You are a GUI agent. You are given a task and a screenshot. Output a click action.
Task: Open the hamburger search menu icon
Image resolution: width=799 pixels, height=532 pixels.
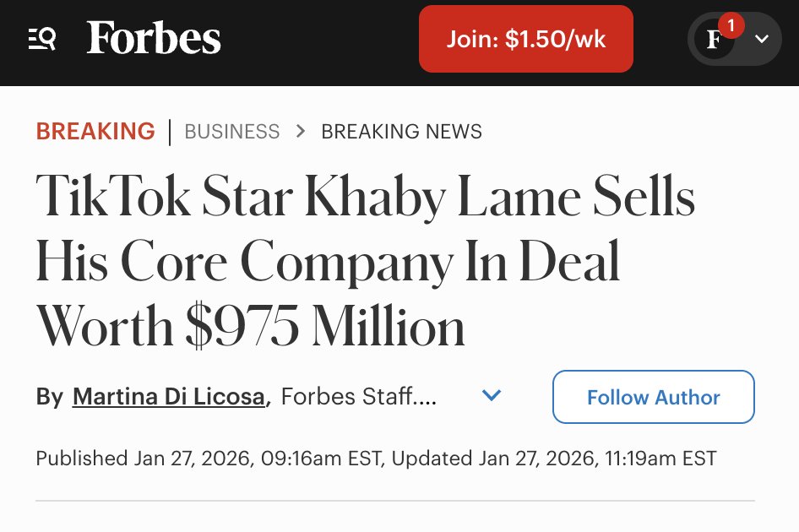pos(42,39)
